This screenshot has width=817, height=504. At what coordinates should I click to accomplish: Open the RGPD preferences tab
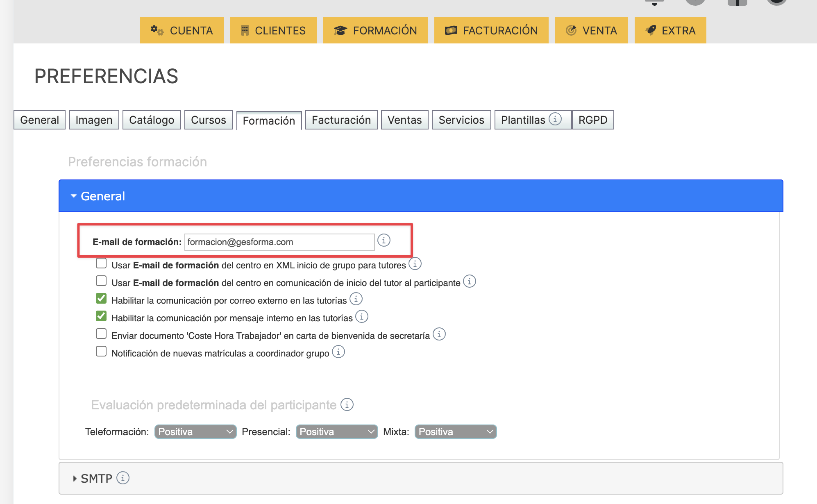(592, 120)
